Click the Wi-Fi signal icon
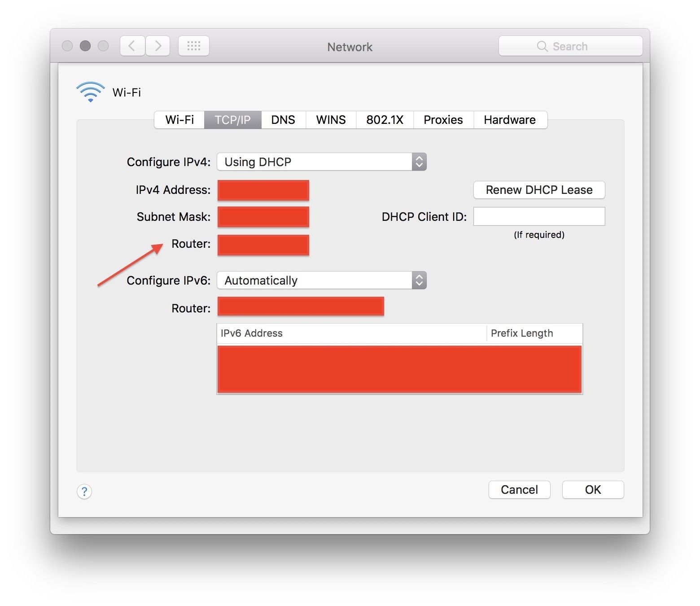The height and width of the screenshot is (606, 700). click(x=90, y=92)
